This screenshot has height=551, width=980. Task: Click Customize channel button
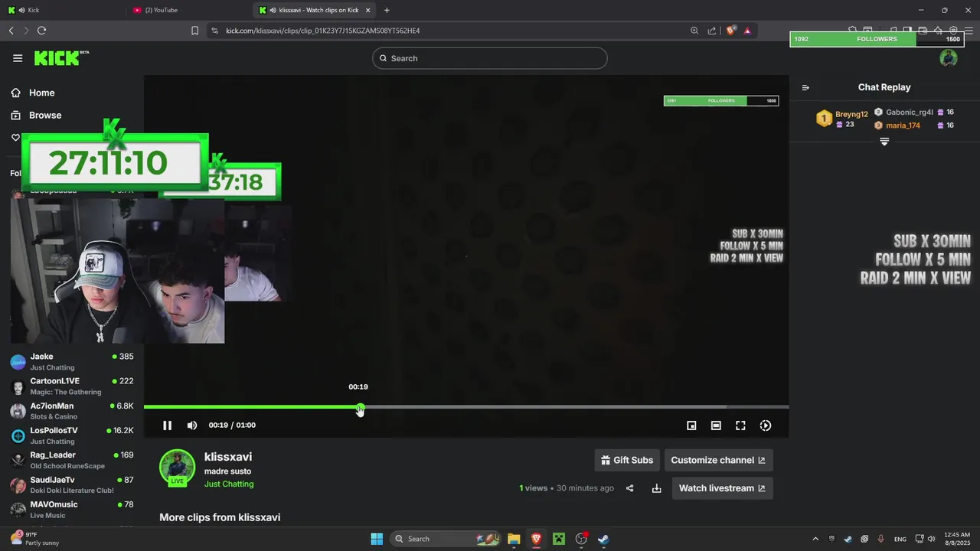tap(718, 460)
